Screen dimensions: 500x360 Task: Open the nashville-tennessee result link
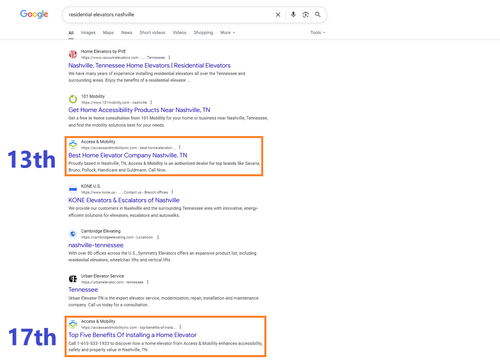(x=96, y=245)
